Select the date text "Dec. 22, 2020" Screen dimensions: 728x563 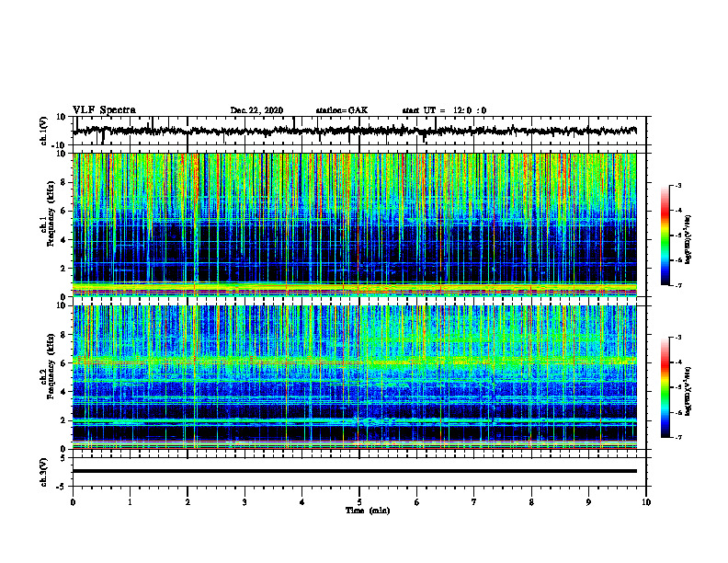pos(256,110)
